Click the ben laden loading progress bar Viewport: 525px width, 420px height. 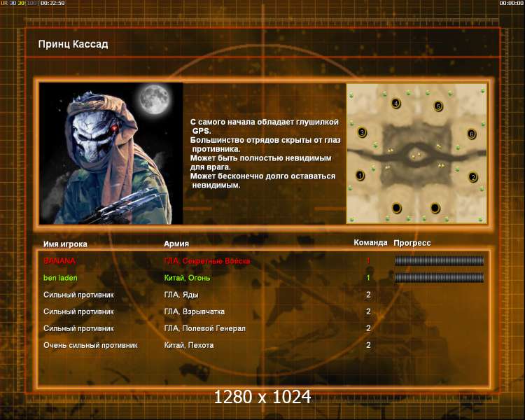pyautogui.click(x=439, y=277)
